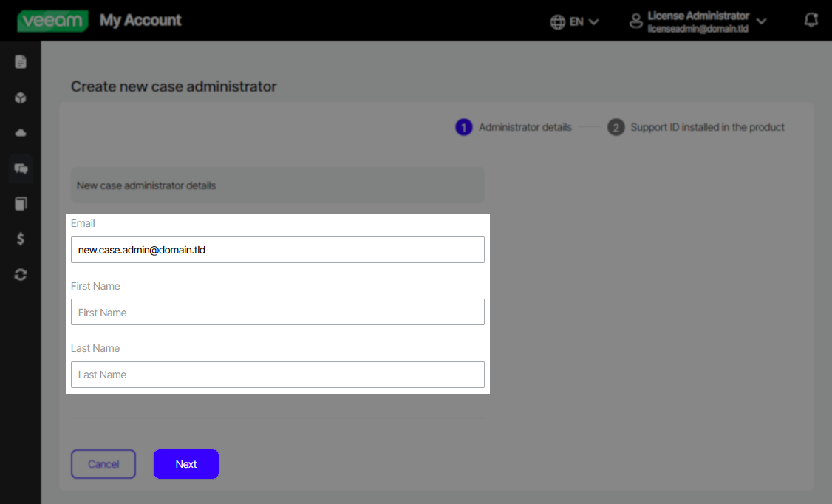832x504 pixels.
Task: Click the Veeam logo in the header
Action: click(52, 20)
